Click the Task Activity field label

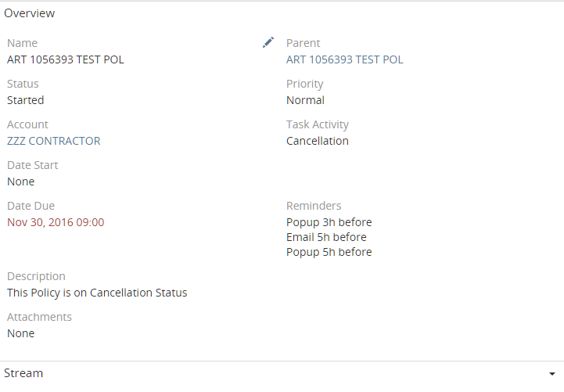[317, 124]
